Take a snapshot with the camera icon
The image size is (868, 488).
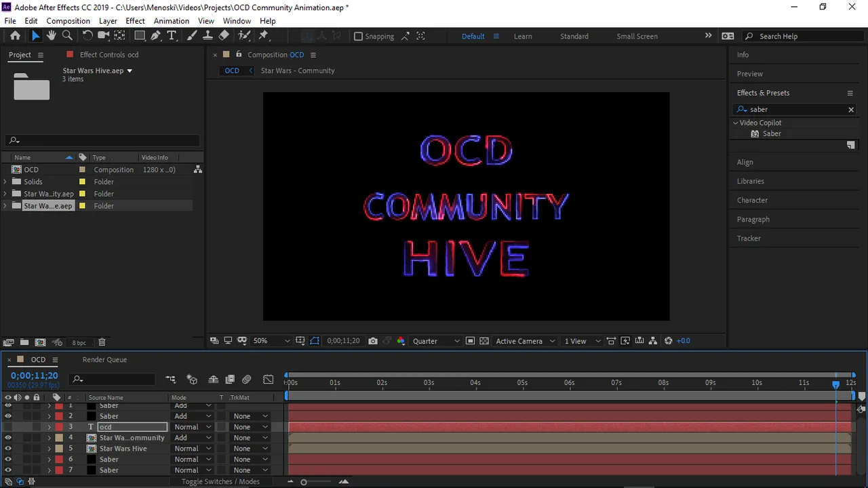click(x=373, y=341)
